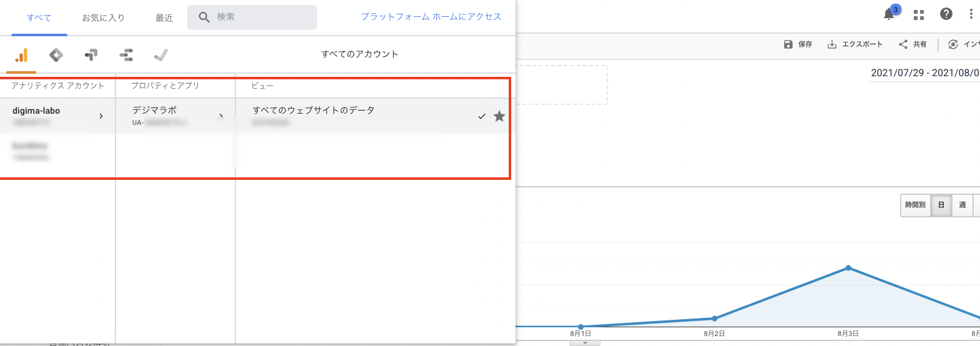Click the ビュー column header
Viewport: 980px width, 346px height.
point(262,86)
